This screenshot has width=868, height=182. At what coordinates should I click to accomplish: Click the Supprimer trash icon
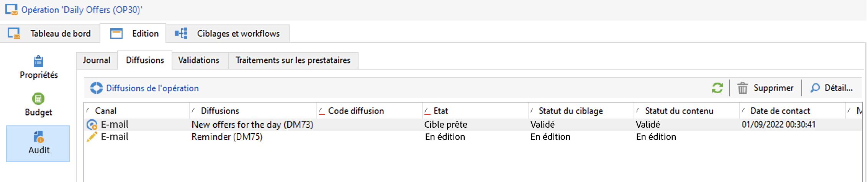click(742, 88)
